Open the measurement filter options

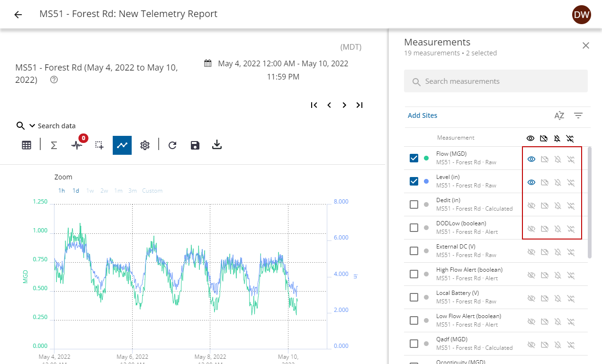pyautogui.click(x=578, y=115)
